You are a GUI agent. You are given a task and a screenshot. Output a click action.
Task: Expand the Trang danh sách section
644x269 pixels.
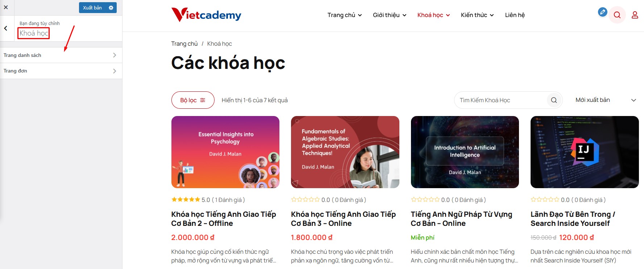coord(61,55)
